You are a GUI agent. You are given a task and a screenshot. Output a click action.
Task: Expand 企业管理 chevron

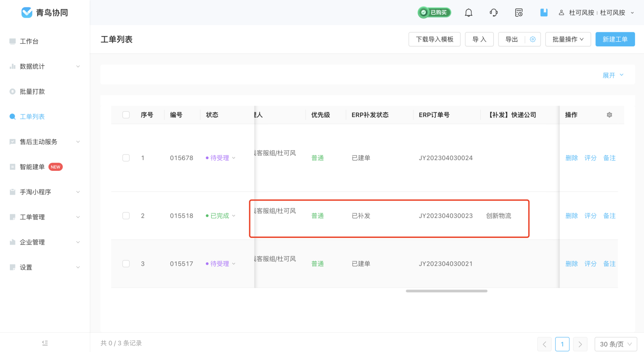(78, 242)
